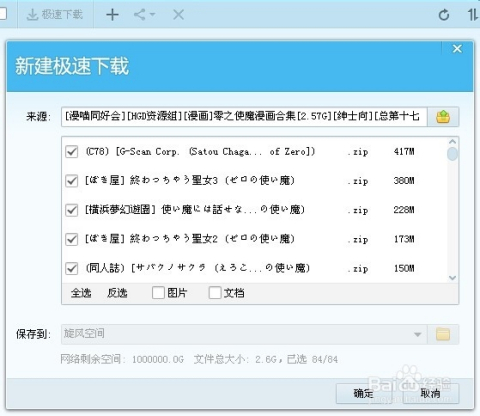Click the 228M size value
This screenshot has width=480, height=416.
(x=404, y=210)
